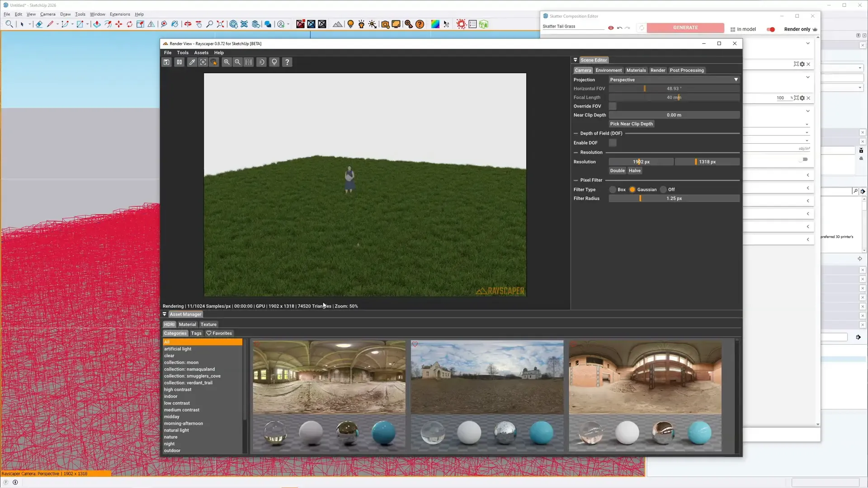Image resolution: width=868 pixels, height=488 pixels.
Task: Toggle the Render only switch in Skatter
Action: (x=771, y=29)
